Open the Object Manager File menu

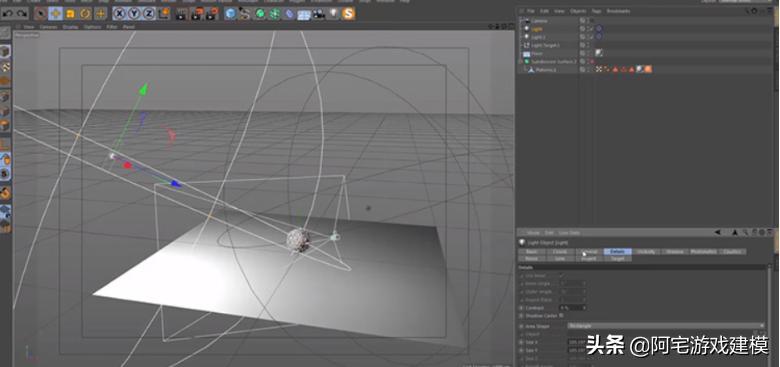click(531, 11)
